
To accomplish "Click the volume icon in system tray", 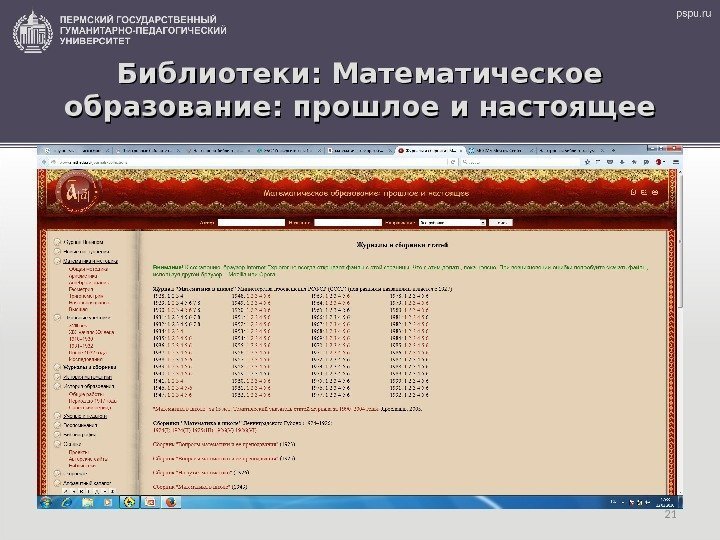I will [648, 502].
